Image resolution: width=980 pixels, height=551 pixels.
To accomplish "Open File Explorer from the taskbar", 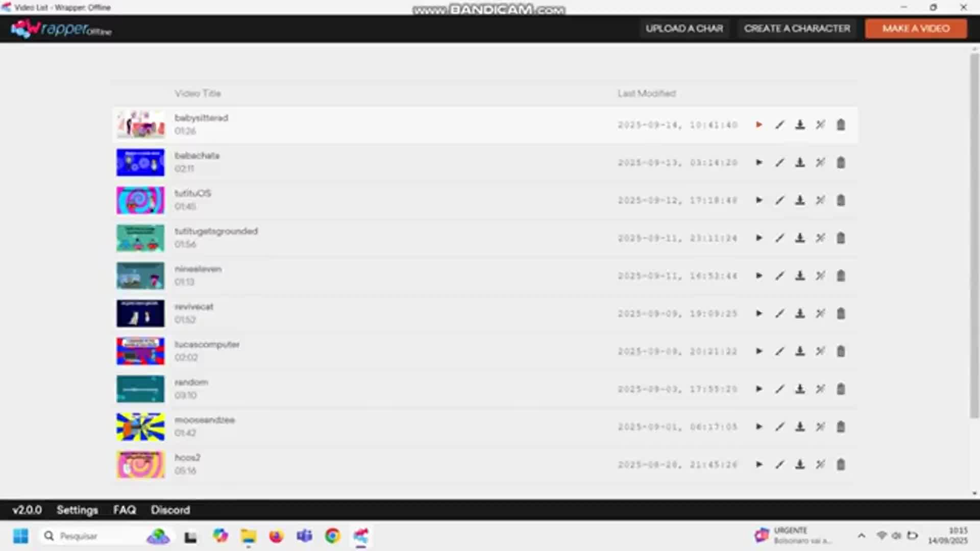I will click(249, 536).
